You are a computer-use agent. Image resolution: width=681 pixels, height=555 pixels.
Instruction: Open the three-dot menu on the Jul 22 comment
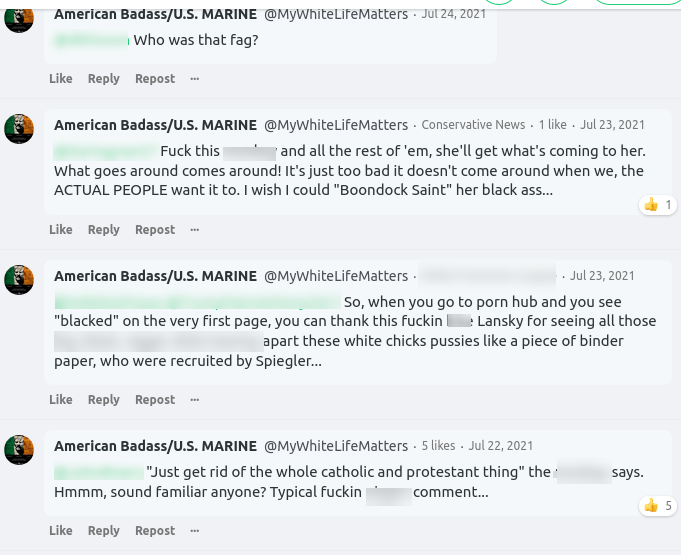point(195,531)
